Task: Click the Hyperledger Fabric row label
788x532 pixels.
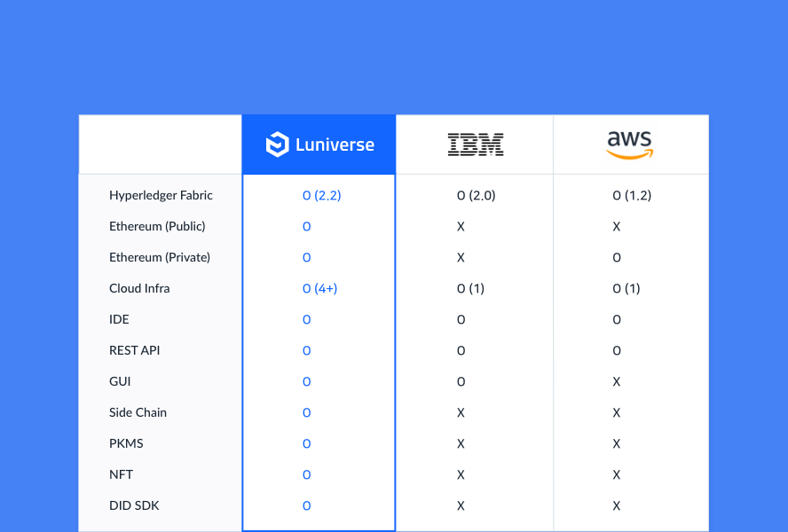Action: pos(160,195)
